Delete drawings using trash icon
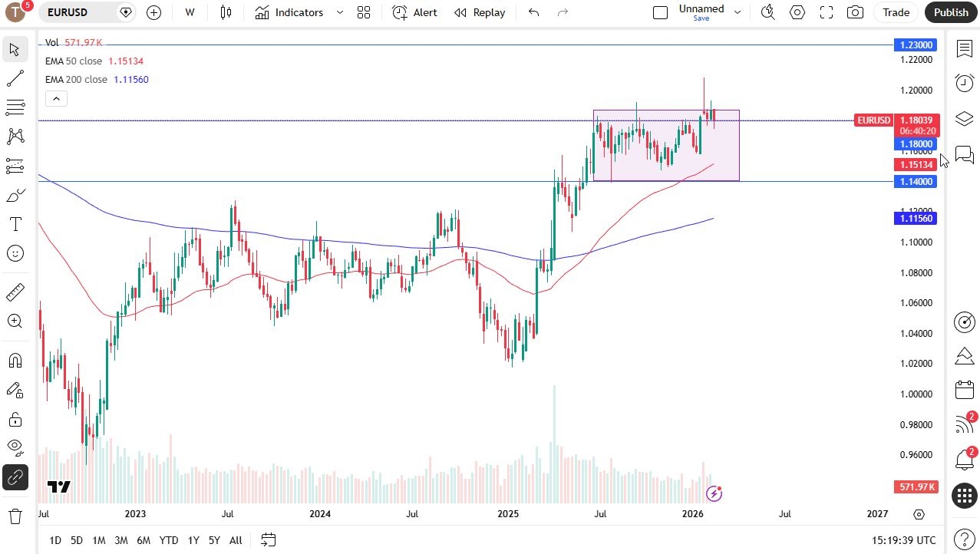 tap(15, 516)
